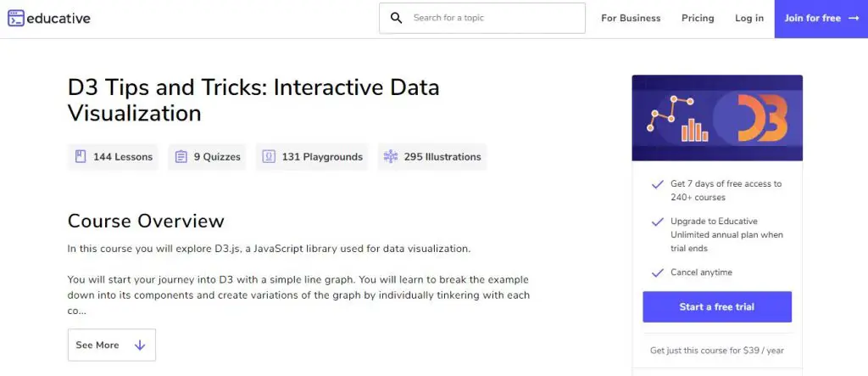868x376 pixels.
Task: Click the checkmark beside Upgrade to Educative Unlimited
Action: pyautogui.click(x=656, y=222)
